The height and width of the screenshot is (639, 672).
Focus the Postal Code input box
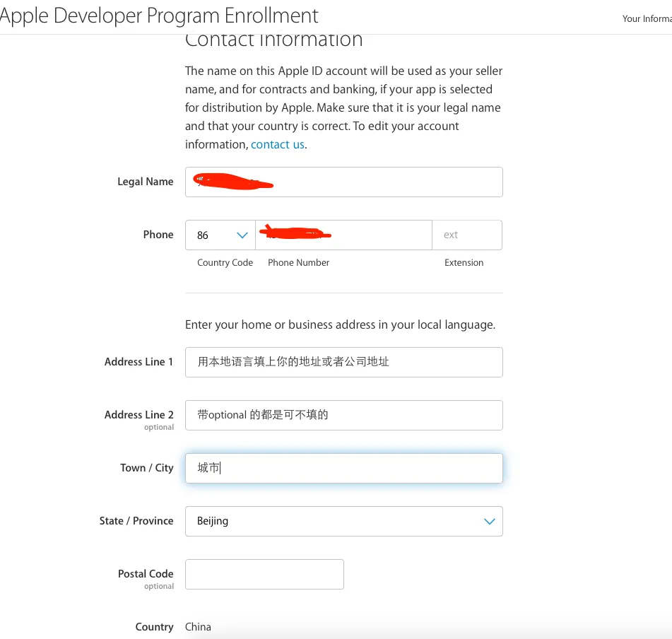coord(264,574)
